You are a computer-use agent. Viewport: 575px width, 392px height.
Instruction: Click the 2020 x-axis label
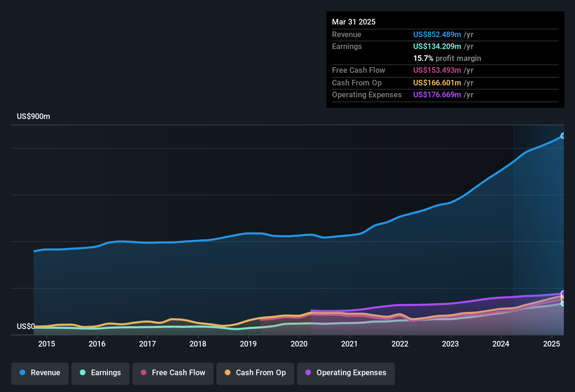pyautogui.click(x=299, y=344)
